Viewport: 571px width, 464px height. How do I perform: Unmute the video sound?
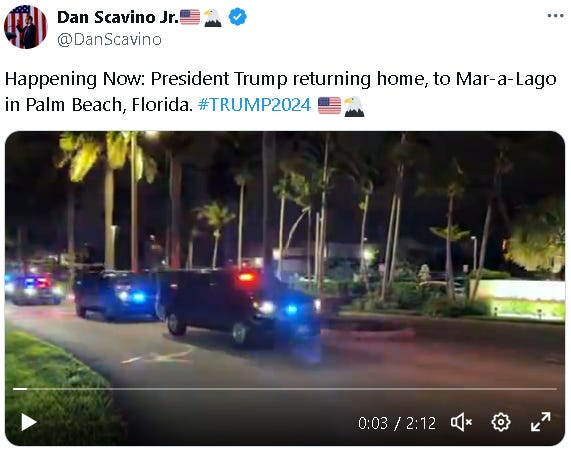(x=461, y=422)
